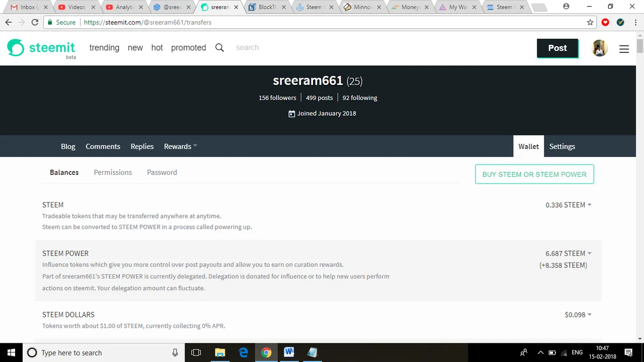The image size is (644, 362).
Task: Select the Permissions sub-tab
Action: coord(113,172)
